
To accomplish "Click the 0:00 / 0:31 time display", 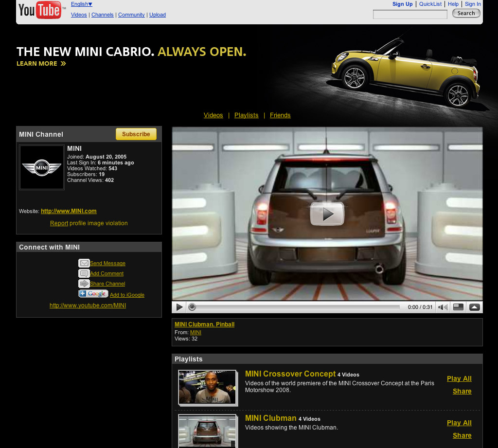I will (420, 307).
